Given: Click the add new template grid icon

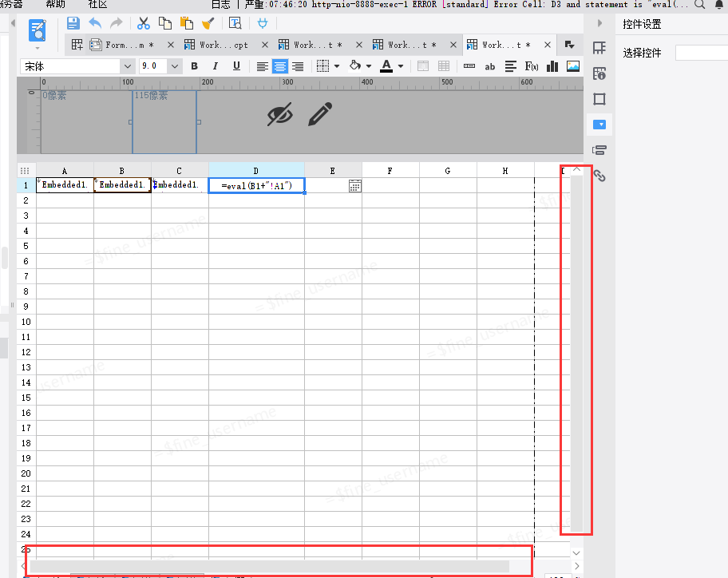Looking at the screenshot, I should [x=77, y=45].
